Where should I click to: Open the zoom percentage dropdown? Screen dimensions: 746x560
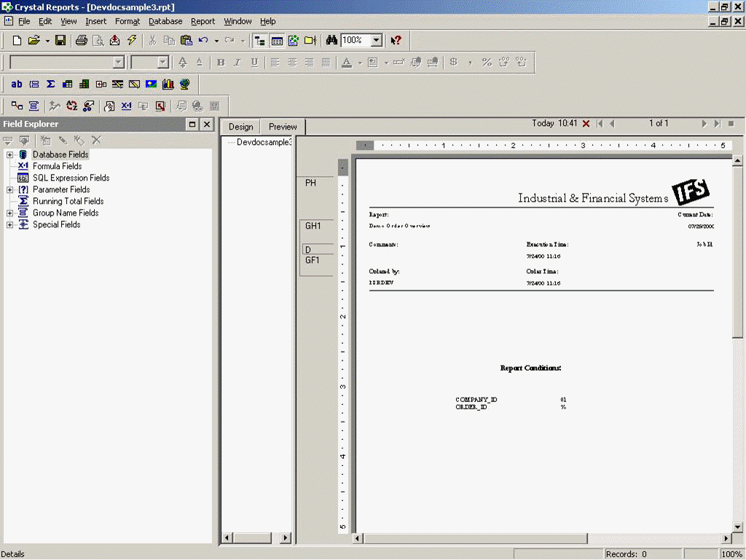click(376, 41)
